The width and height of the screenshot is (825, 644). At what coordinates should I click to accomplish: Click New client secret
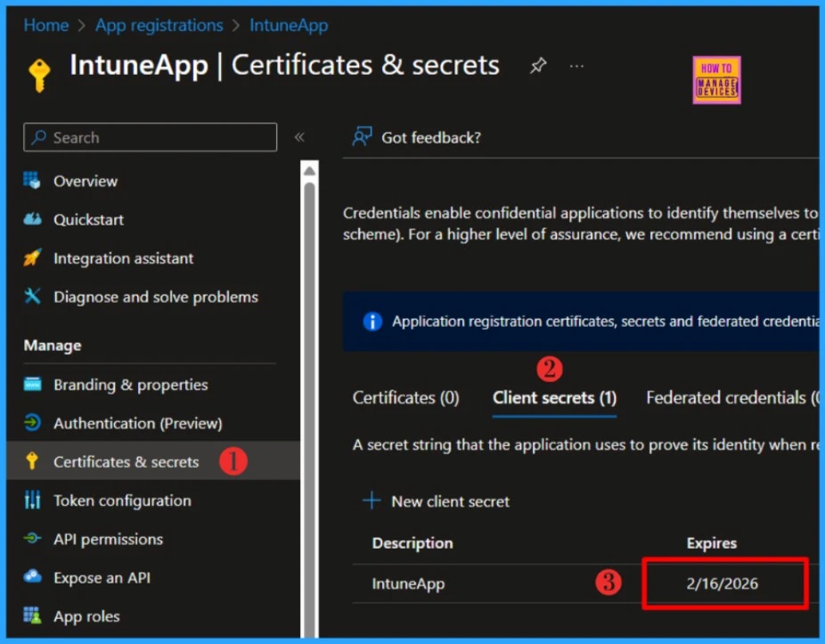[x=437, y=501]
